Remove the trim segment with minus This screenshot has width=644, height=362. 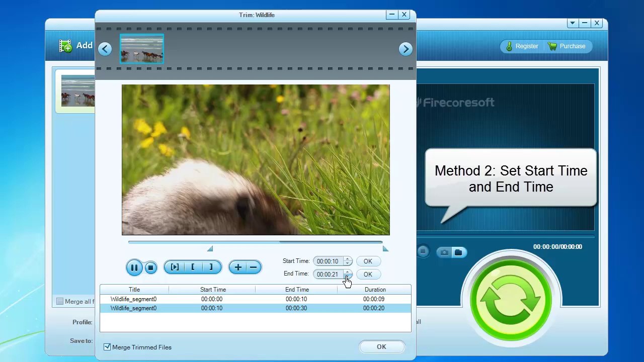(253, 267)
